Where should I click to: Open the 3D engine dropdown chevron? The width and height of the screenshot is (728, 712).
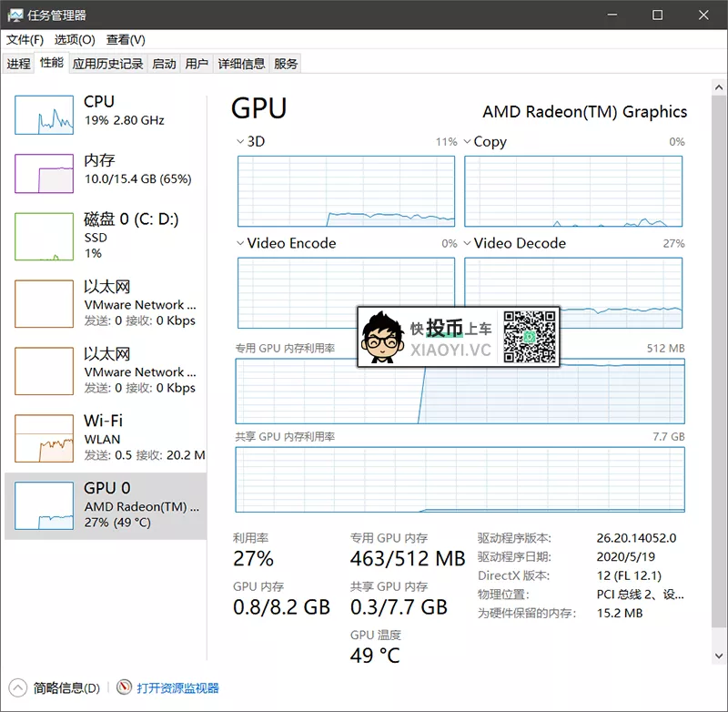(x=240, y=142)
